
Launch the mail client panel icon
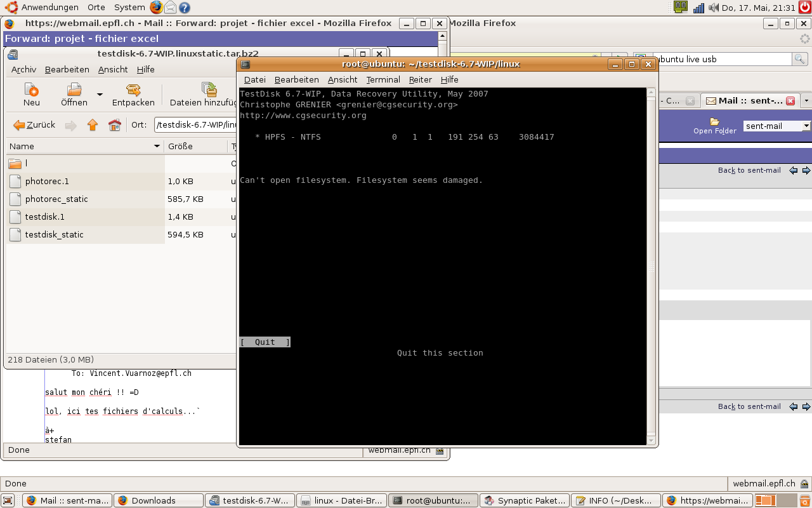tap(171, 8)
